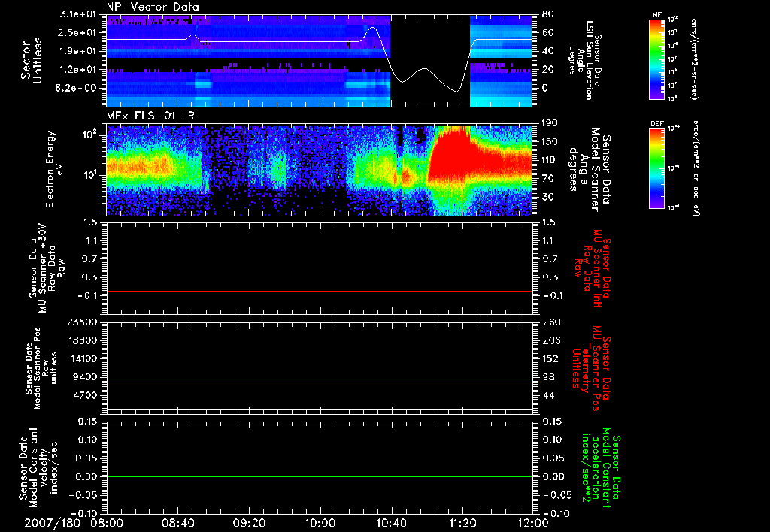Image resolution: width=770 pixels, height=532 pixels.
Task: Click the "09:20" time axis label
Action: coord(249,523)
